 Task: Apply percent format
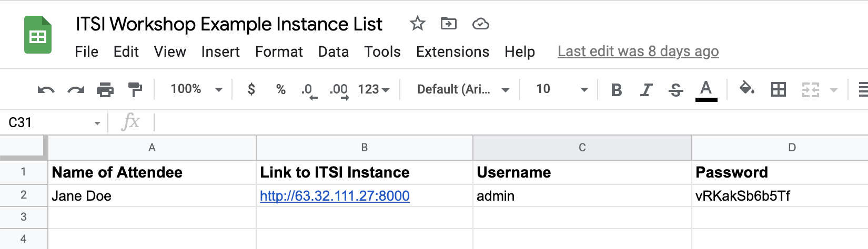(x=281, y=89)
